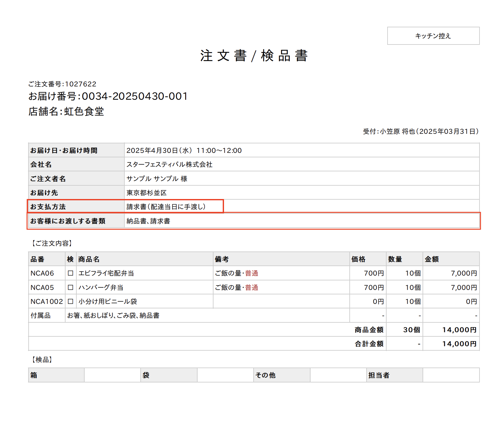Click the reception line 小笠原 将也
Viewport: 504px width, 447px height.
(397, 131)
